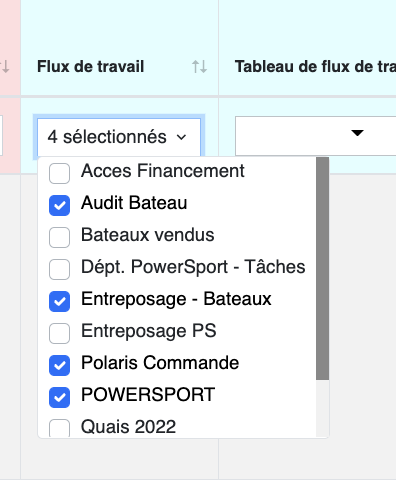Click the partial sort arrow in the pink column

(x=5, y=67)
